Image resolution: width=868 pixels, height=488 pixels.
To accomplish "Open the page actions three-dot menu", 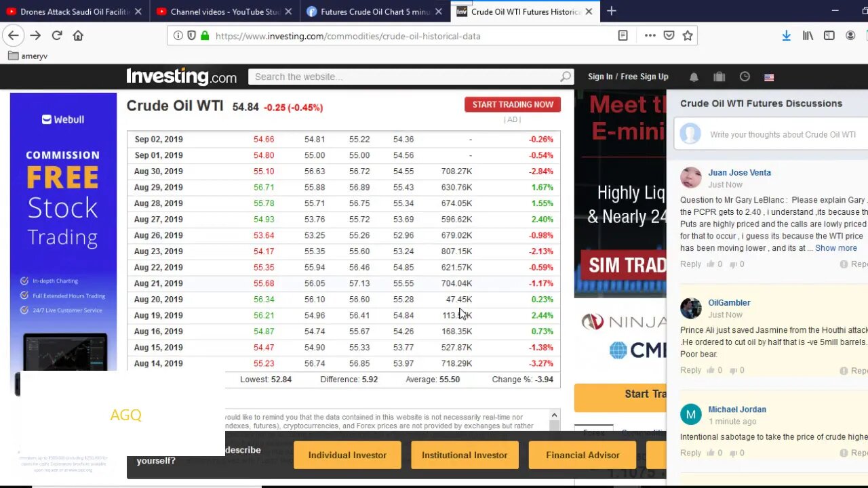I will pos(650,36).
